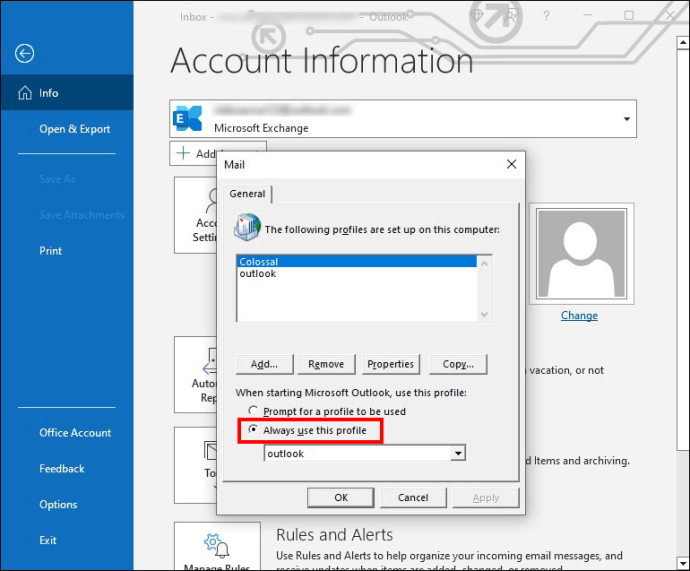Click the back arrow icon in sidebar

24,54
